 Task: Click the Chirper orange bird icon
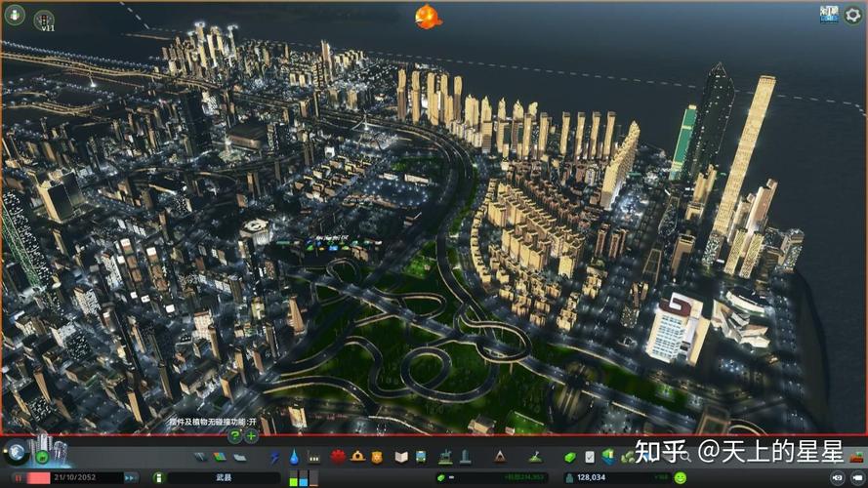(428, 17)
